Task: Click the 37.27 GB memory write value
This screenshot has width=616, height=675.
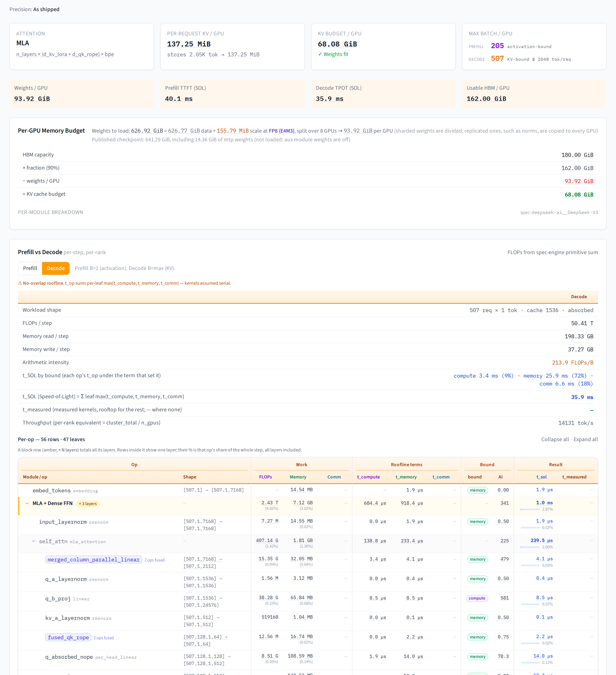Action: (x=580, y=350)
